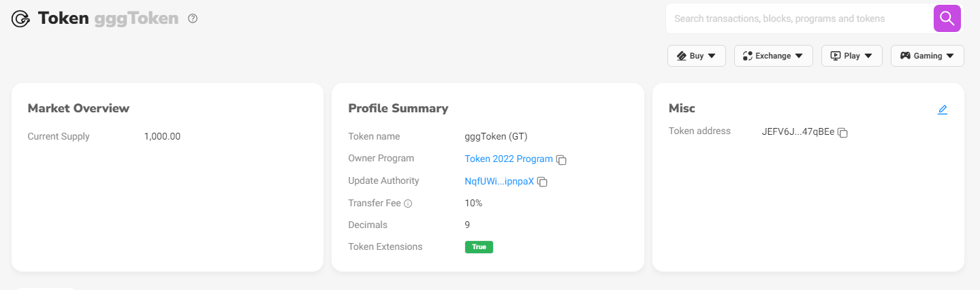Open the Play dropdown menu
980x290 pixels.
pyautogui.click(x=851, y=56)
